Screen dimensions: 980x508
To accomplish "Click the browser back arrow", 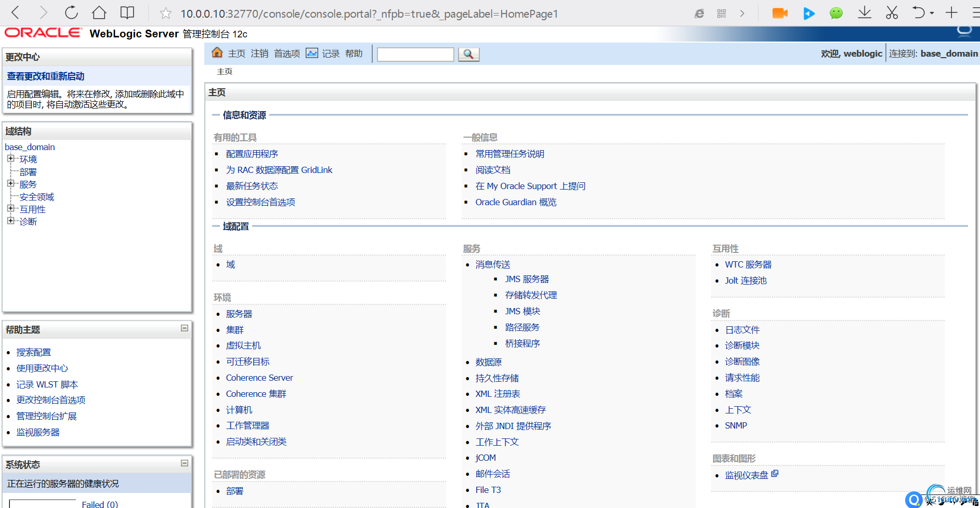I will [16, 12].
